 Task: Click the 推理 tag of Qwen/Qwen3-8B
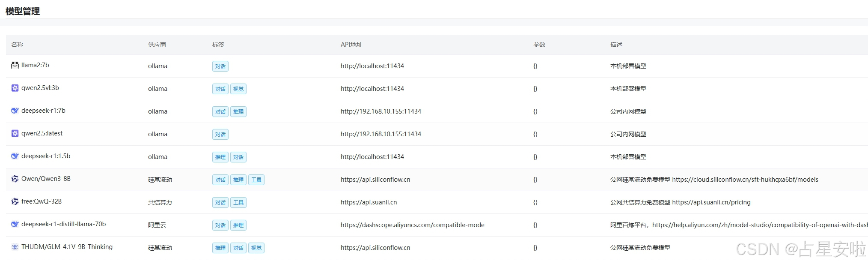238,180
